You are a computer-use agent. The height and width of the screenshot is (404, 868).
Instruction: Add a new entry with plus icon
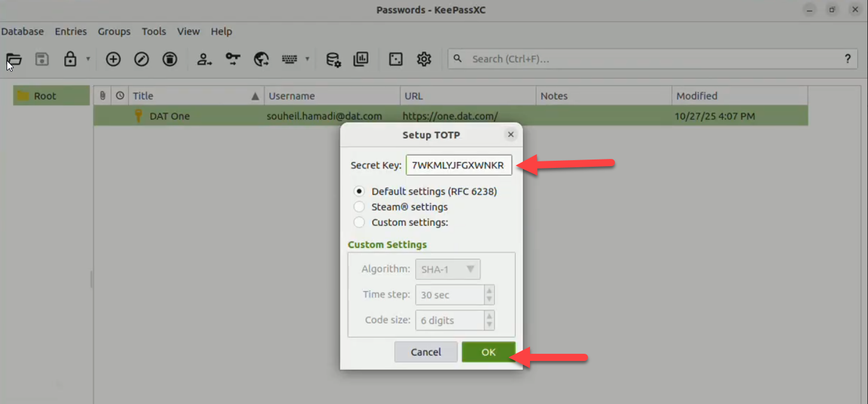113,59
